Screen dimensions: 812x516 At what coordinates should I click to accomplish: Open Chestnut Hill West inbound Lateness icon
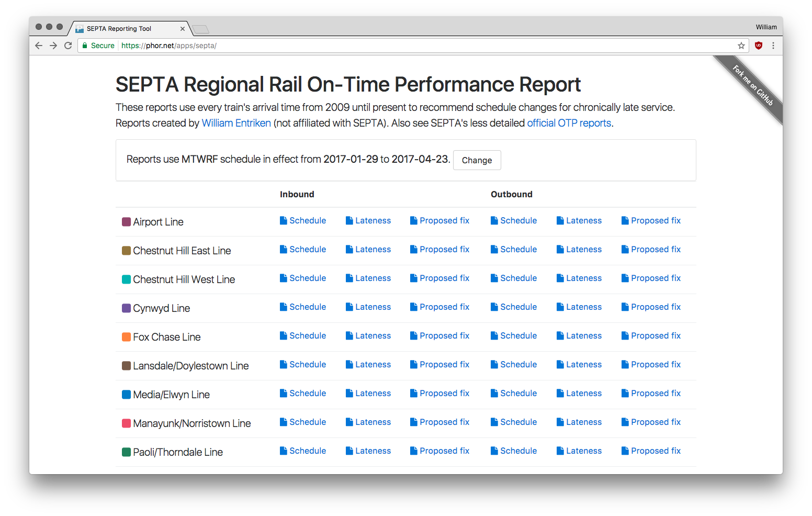click(349, 278)
